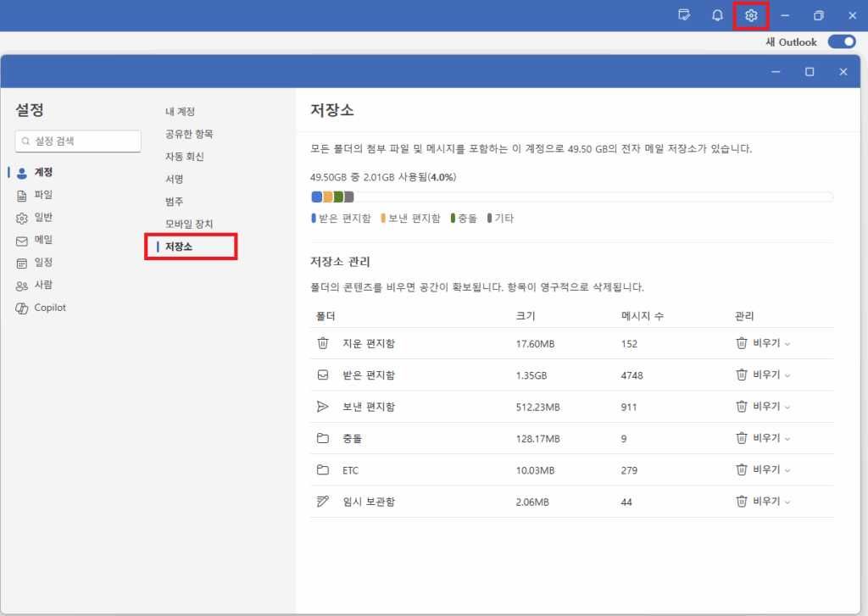Open the 일정 (Calendar) settings icon
This screenshot has height=616, width=868.
coord(20,263)
